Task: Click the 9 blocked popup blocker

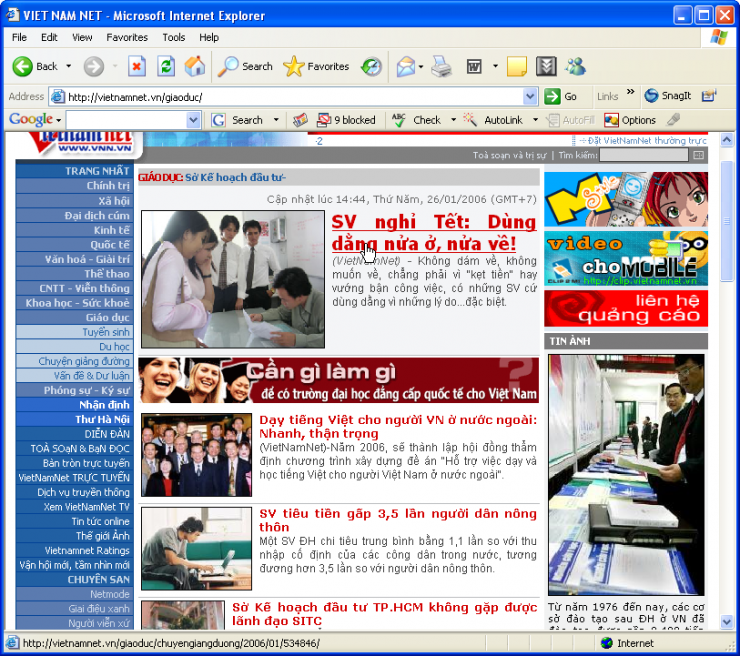Action: (346, 120)
